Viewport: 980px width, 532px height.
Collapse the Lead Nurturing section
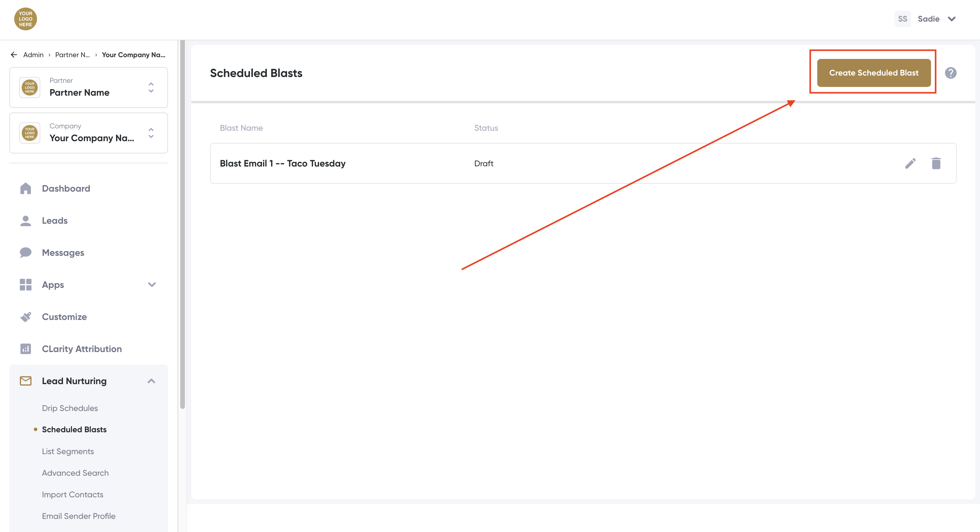(151, 381)
